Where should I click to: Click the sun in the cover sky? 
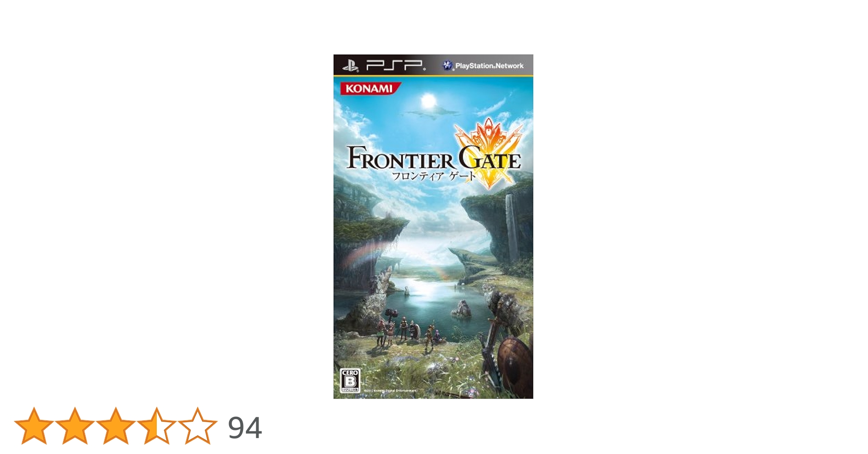pyautogui.click(x=428, y=100)
